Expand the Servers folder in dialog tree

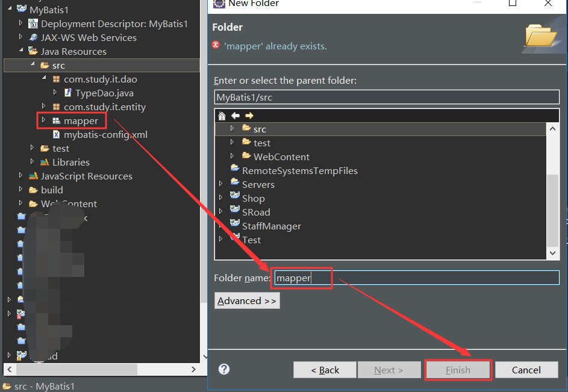[x=220, y=184]
